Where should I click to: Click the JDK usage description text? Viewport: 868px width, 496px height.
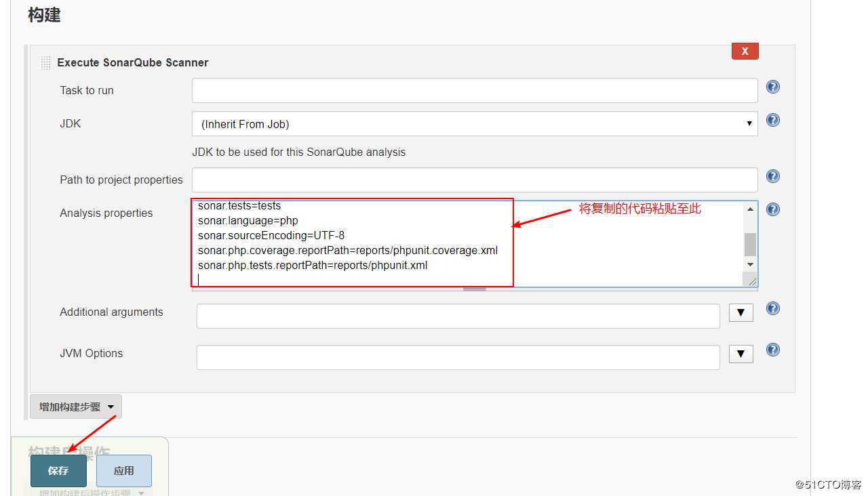pyautogui.click(x=299, y=152)
